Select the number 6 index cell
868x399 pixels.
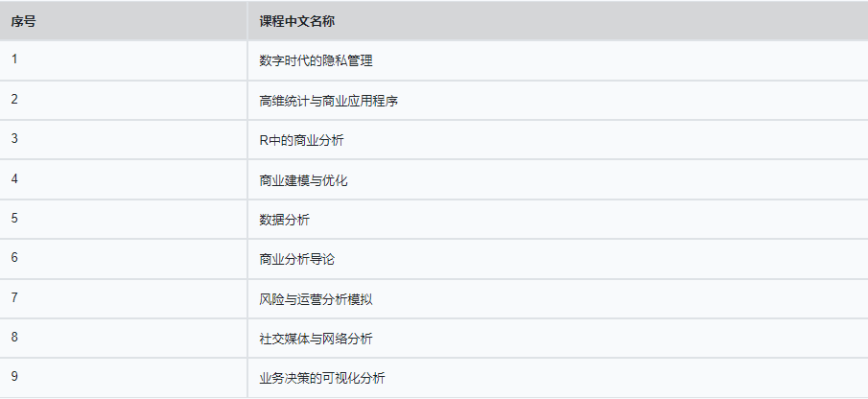(x=14, y=258)
